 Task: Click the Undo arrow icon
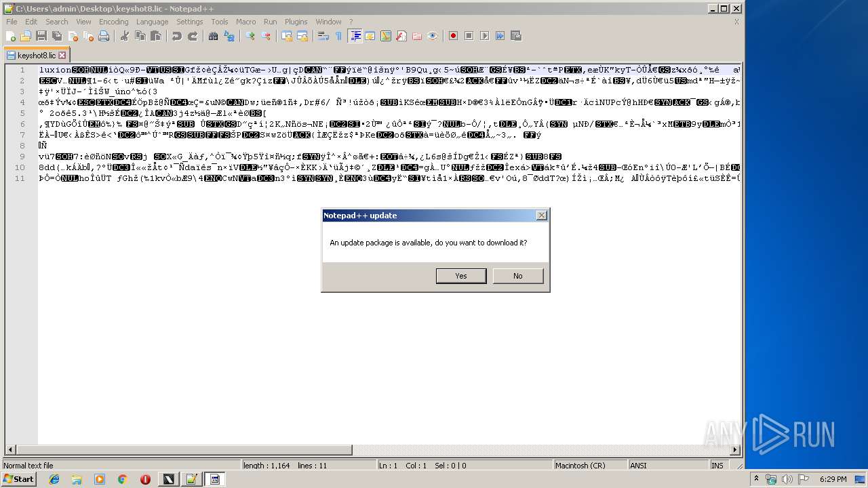pyautogui.click(x=177, y=36)
